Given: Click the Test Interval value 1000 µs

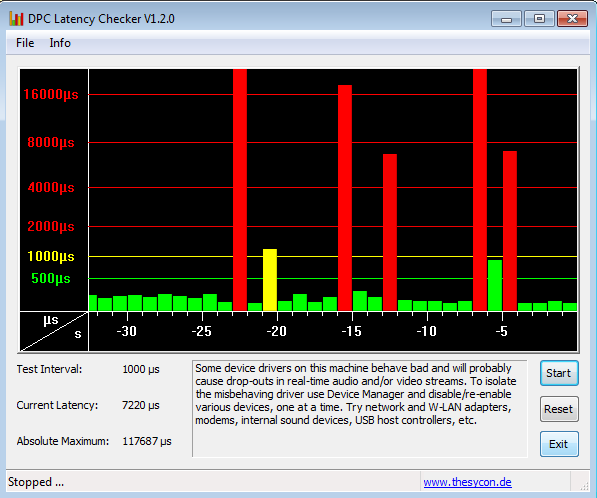Looking at the screenshot, I should click(141, 369).
